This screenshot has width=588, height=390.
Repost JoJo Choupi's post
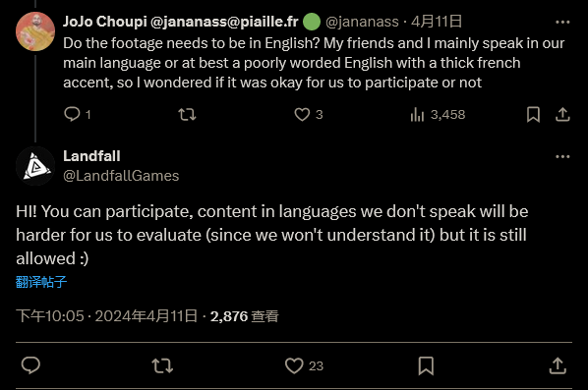pyautogui.click(x=187, y=114)
